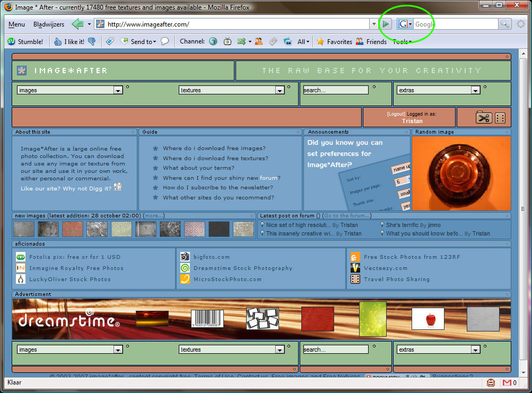Click the bigfoto.com camera icon
The height and width of the screenshot is (393, 532).
pos(185,257)
